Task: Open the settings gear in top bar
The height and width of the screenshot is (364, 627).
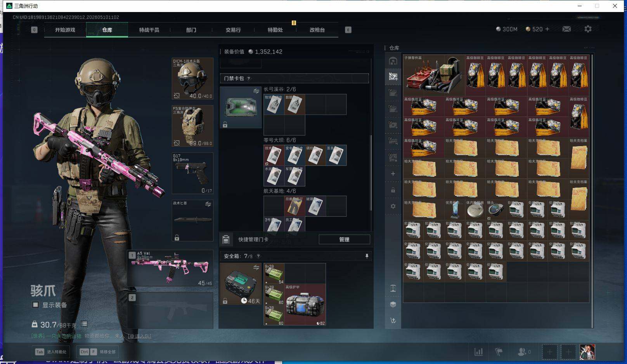Action: 588,29
